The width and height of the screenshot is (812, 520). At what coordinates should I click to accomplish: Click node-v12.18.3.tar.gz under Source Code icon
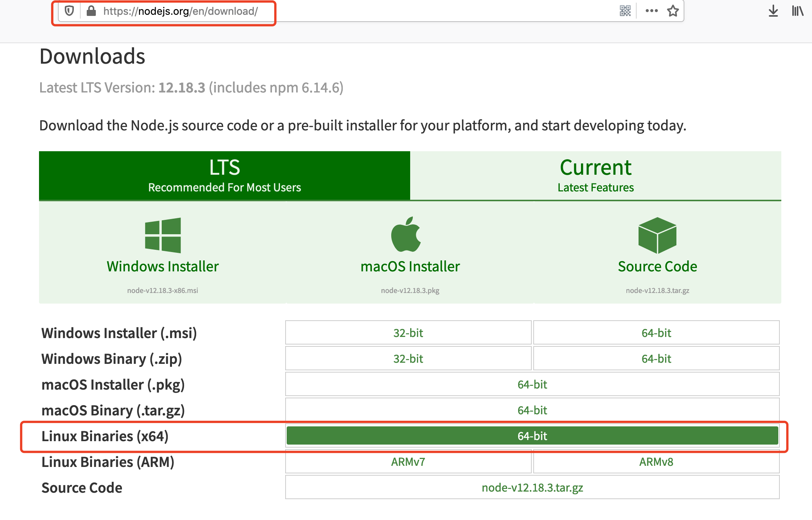(x=657, y=290)
